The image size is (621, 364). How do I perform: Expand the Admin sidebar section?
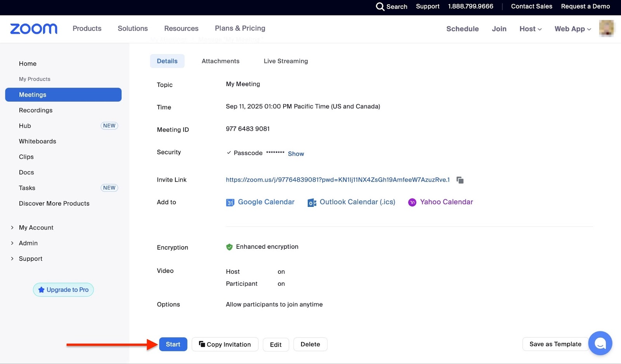24,243
